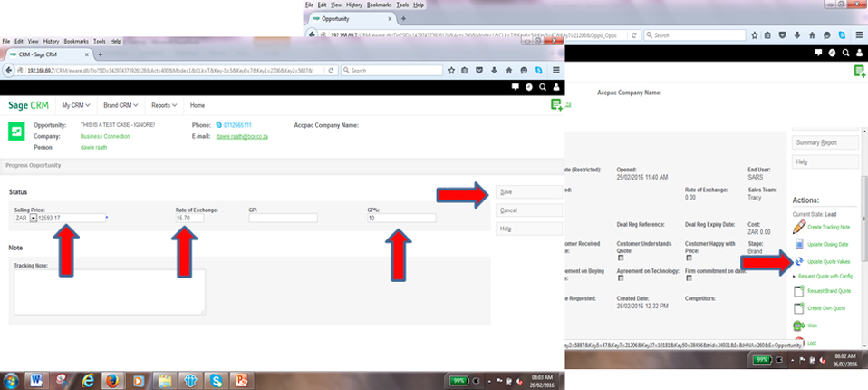Click the Rate of Exchange input field
The image size is (868, 390).
click(189, 219)
